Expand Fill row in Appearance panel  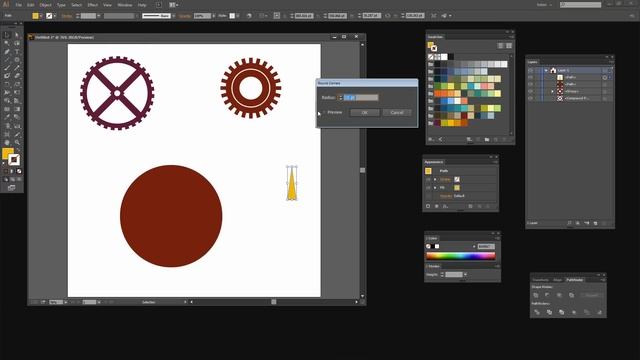435,188
